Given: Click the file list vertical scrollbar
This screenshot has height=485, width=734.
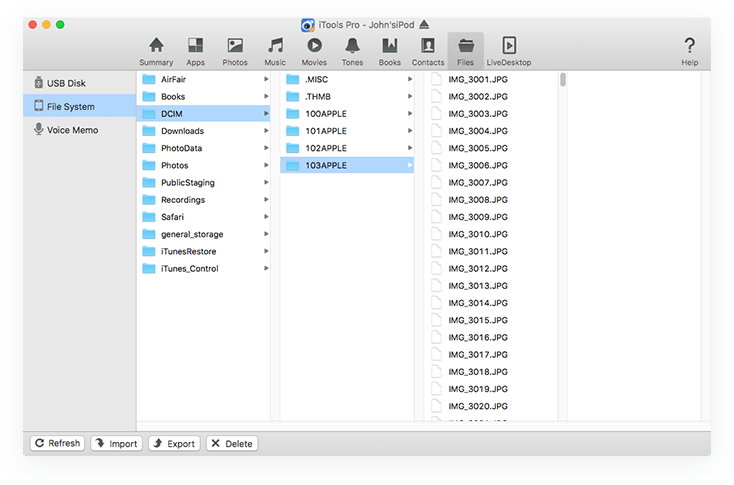Looking at the screenshot, I should click(563, 80).
